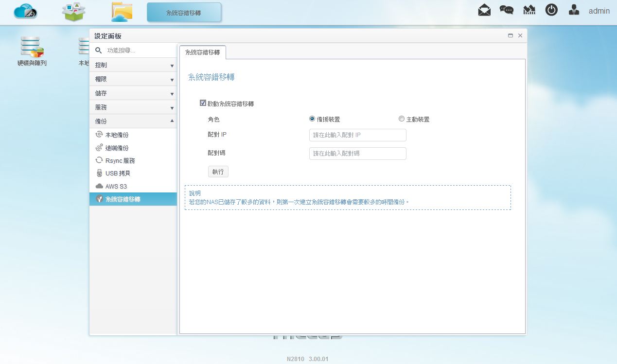617x364 pixels.
Task: Open the 硬碟與陣列 desktop icon
Action: coord(32,51)
